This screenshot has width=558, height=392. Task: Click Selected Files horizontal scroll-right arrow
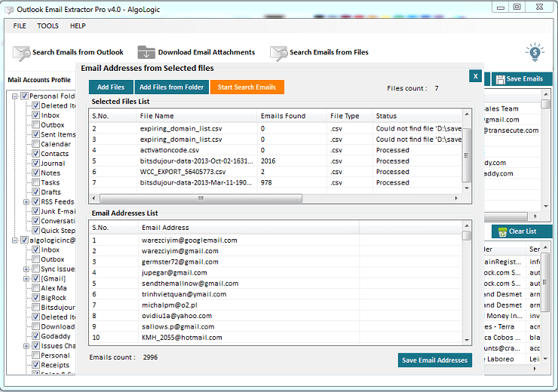point(456,198)
